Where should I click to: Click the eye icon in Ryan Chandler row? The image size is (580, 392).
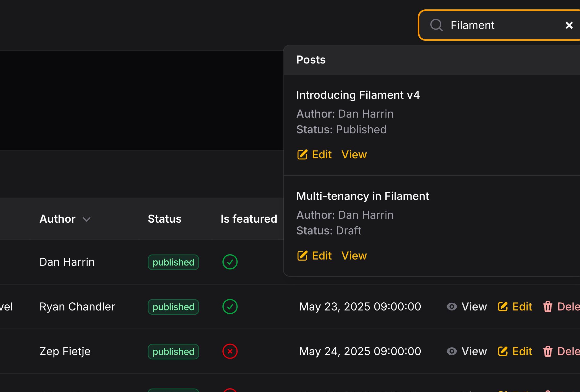[x=452, y=307]
